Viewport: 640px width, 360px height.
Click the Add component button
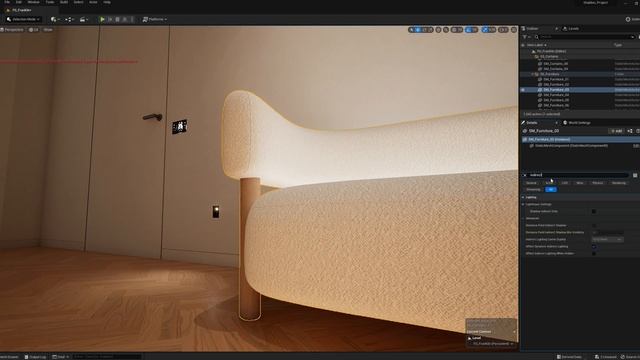[x=616, y=131]
